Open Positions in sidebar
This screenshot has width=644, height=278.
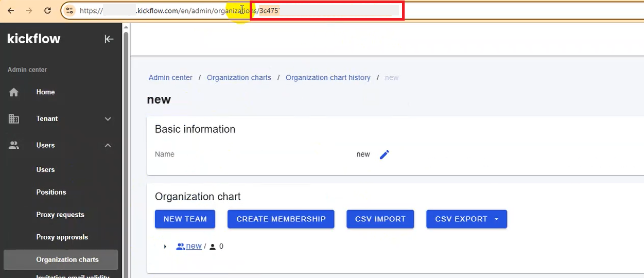click(x=51, y=192)
